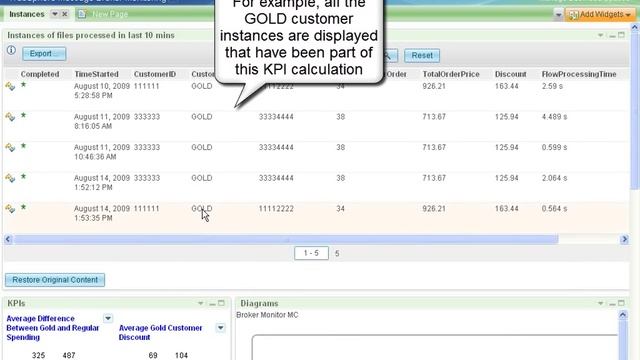
Task: Minimize the Instances widget panel
Action: [612, 36]
